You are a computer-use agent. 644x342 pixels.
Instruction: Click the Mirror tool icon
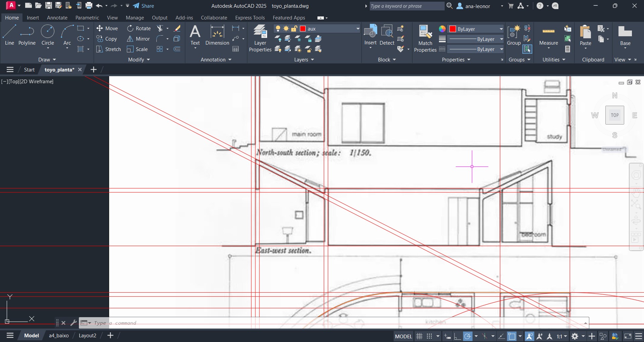[x=130, y=39]
